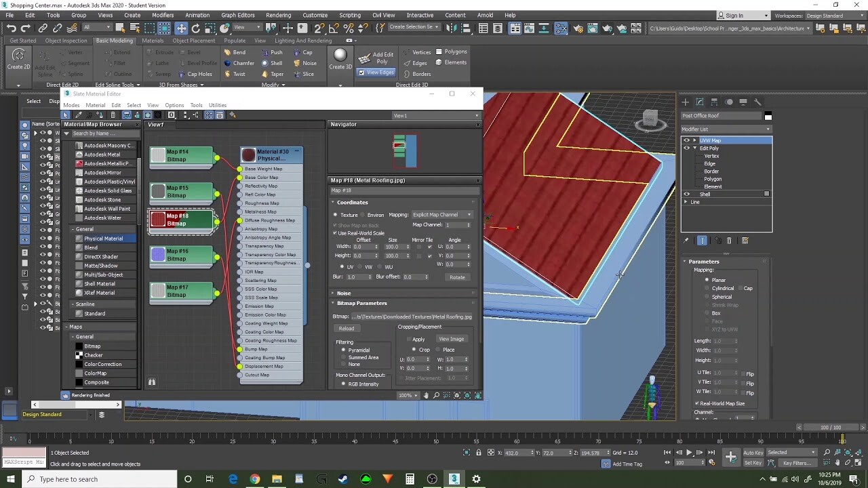Select Cylindrical mapping radio button
This screenshot has height=488, width=868.
(707, 288)
